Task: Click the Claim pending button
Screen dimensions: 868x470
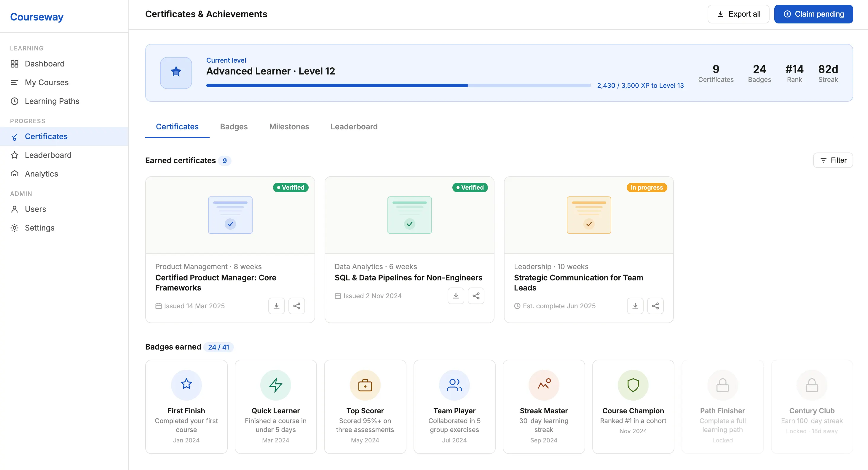Action: coord(813,14)
